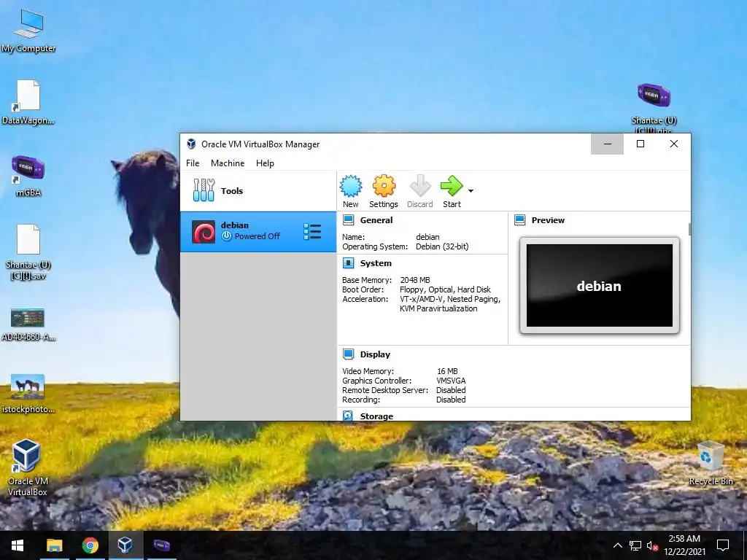Image resolution: width=747 pixels, height=560 pixels.
Task: Click the '2048 MB' base memory value
Action: [415, 280]
